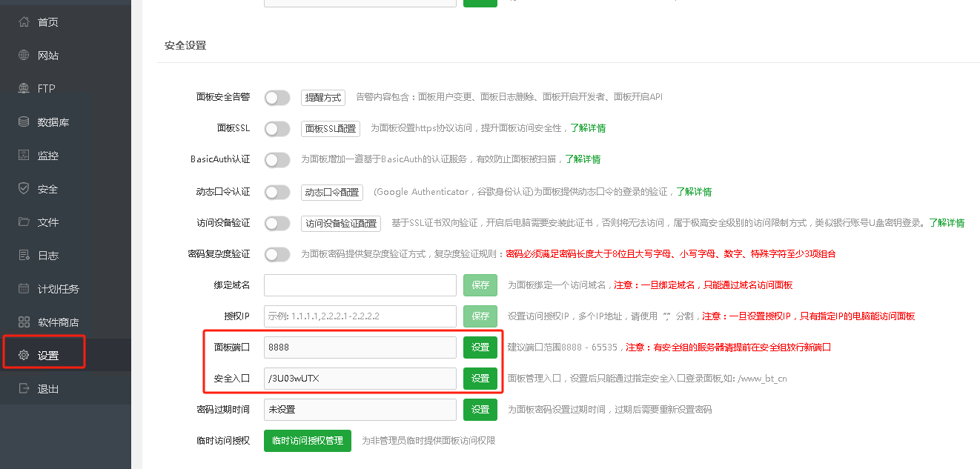
Task: Toggle the 面板安全告警 switch
Action: 277,98
